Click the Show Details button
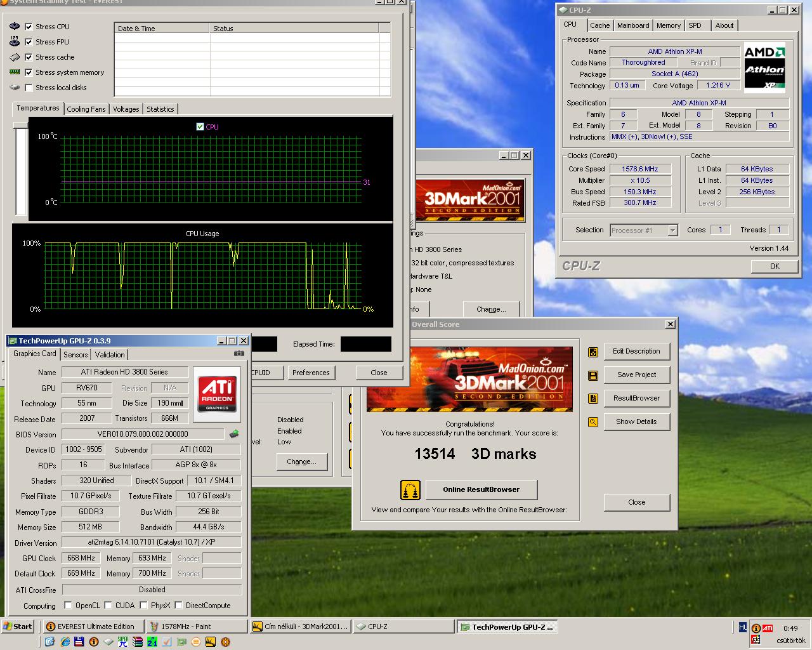This screenshot has height=650, width=812. click(636, 421)
